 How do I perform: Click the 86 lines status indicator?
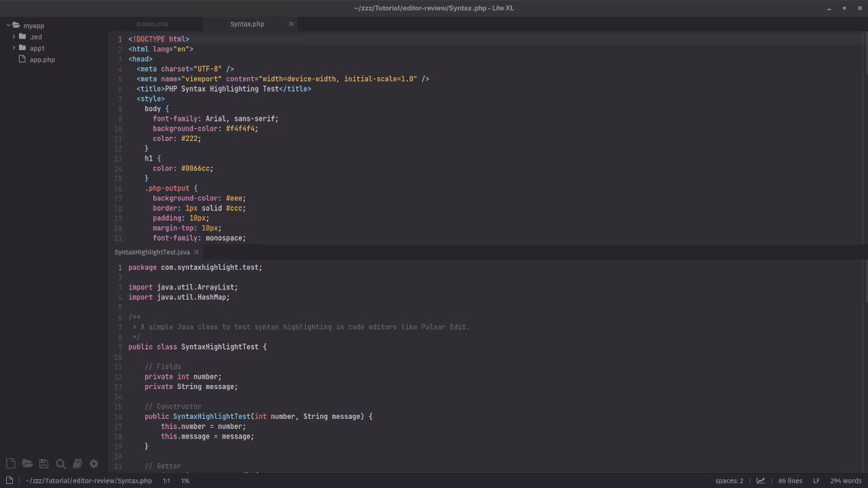pyautogui.click(x=790, y=481)
